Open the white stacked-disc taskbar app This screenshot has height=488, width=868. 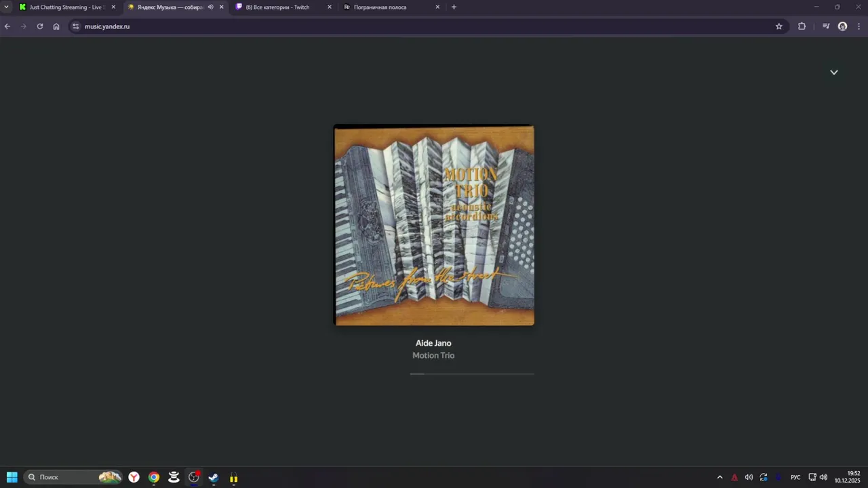click(174, 477)
